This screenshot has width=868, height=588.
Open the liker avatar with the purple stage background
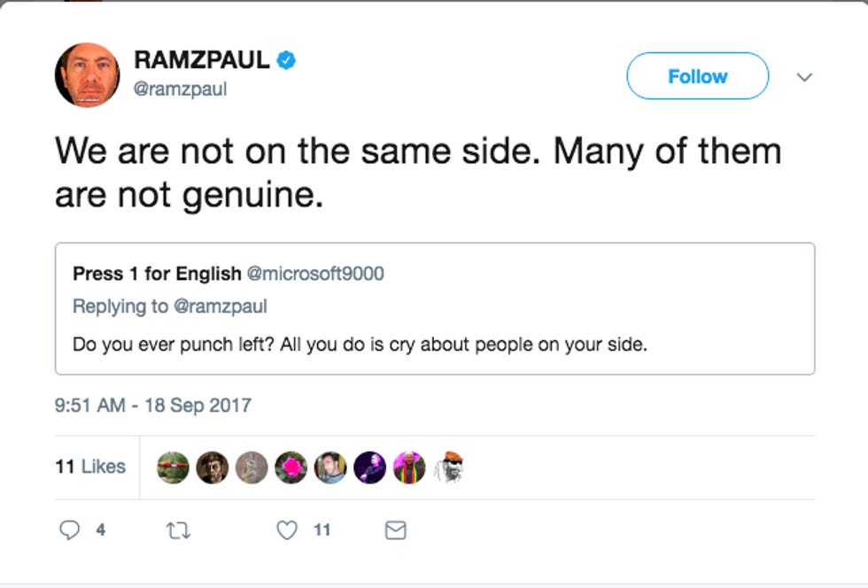tap(369, 467)
